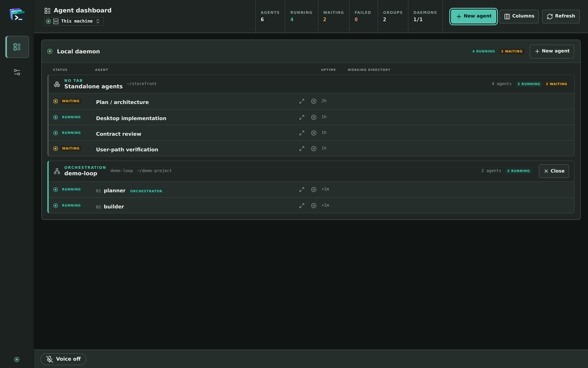Click the ~/demo-project path label
The height and width of the screenshot is (368, 588).
(154, 171)
